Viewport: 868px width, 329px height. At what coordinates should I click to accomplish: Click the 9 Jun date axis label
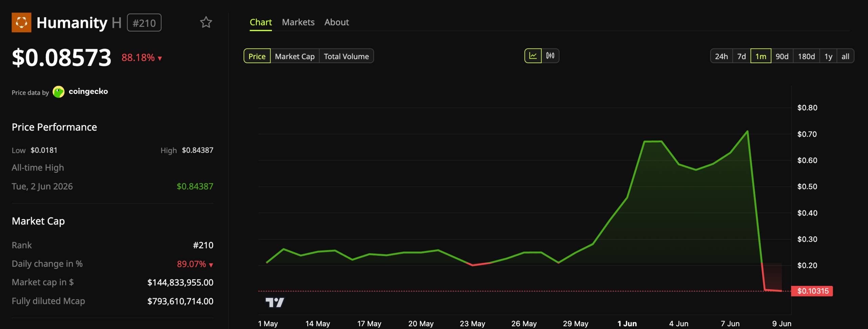point(782,324)
